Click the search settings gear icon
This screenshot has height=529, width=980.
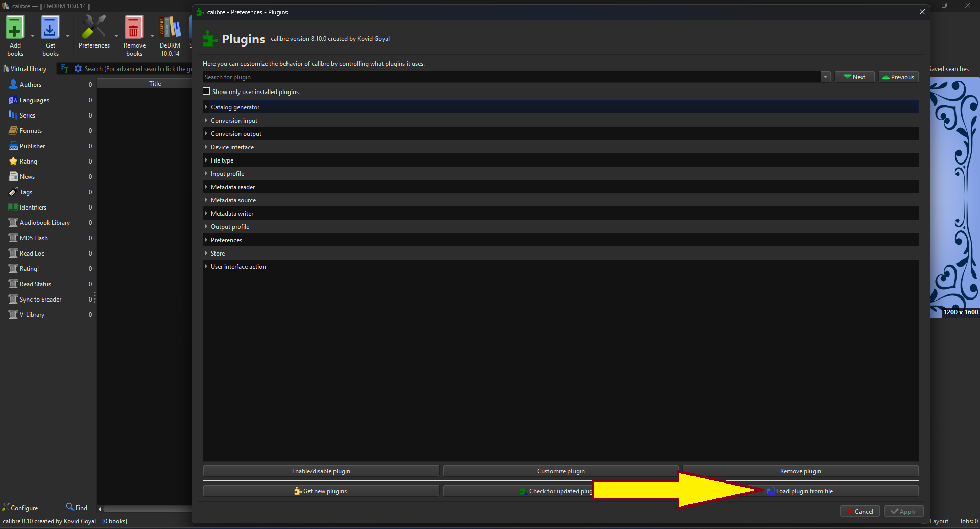click(x=78, y=68)
